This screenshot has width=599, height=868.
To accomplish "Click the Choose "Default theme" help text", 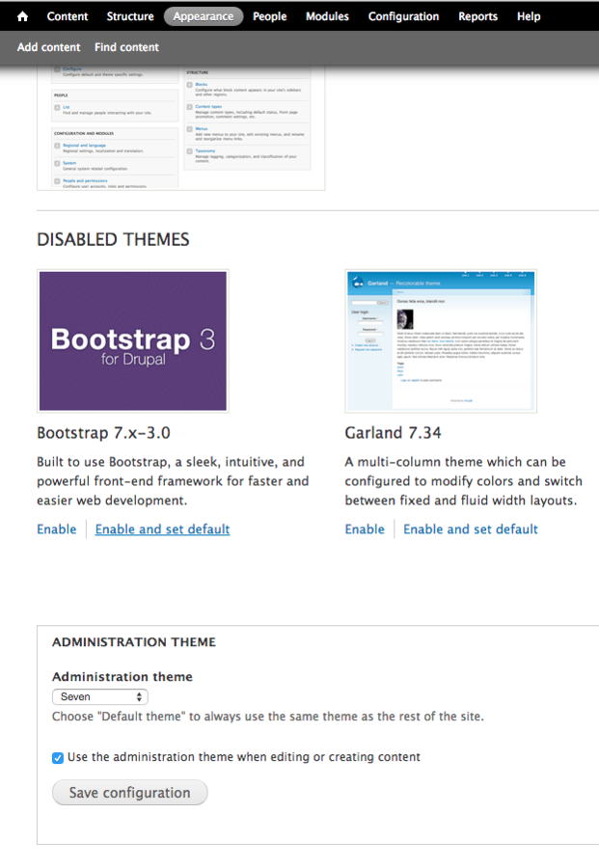I will click(268, 717).
